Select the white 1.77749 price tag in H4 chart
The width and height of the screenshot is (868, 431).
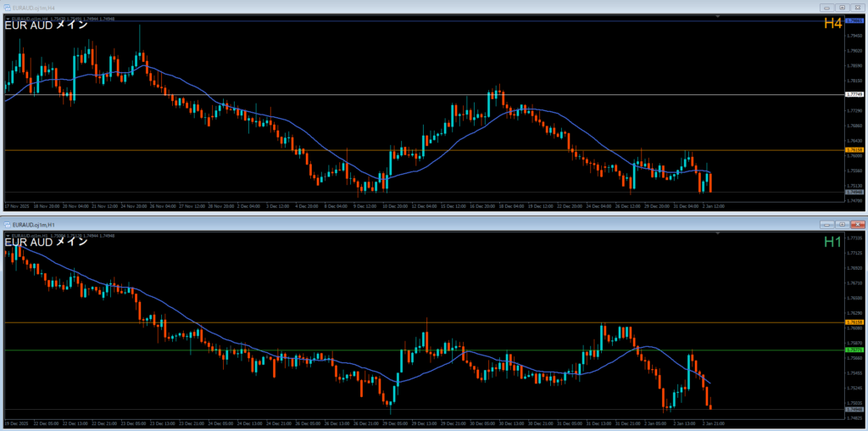point(855,95)
